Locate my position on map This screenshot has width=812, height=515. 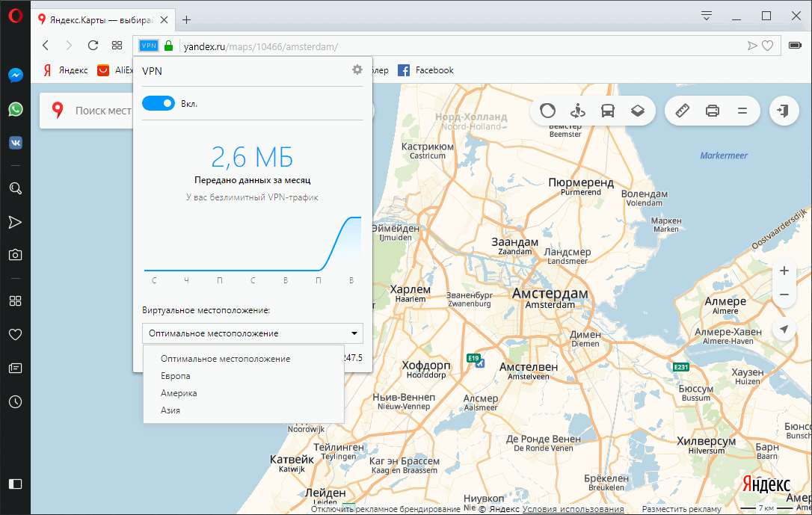784,329
